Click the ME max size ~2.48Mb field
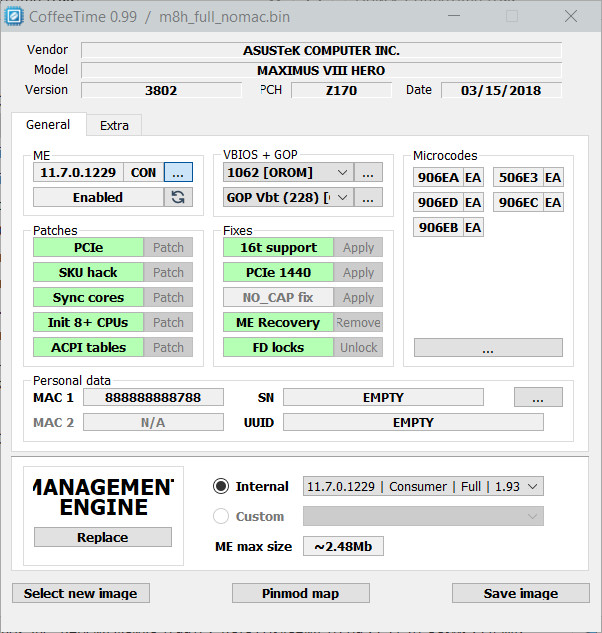 pyautogui.click(x=343, y=546)
